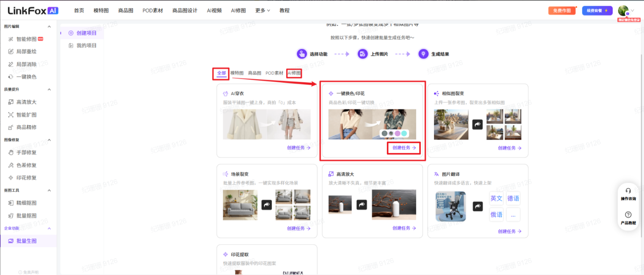Open the 精细抠图 sidebar icon
The image size is (644, 275).
coord(11,203)
